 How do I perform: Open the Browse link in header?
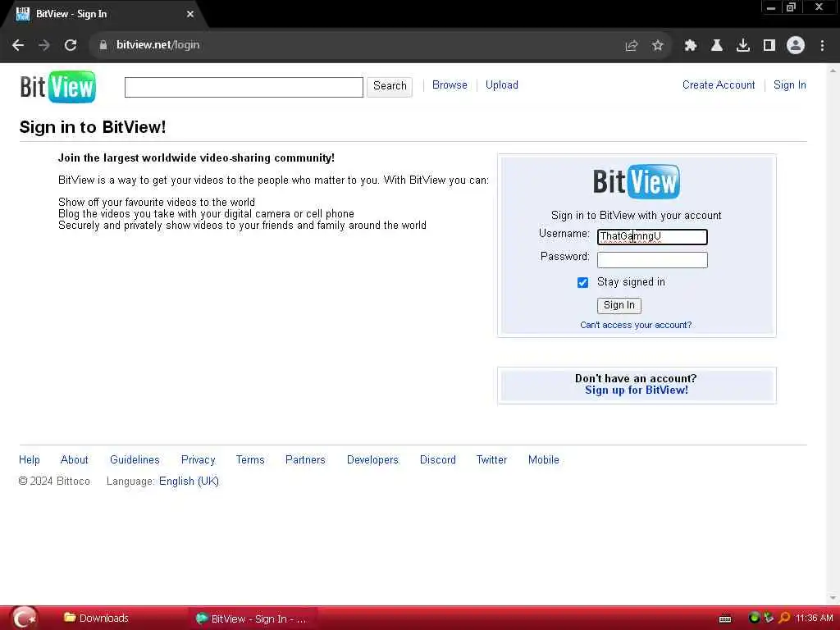[x=450, y=85]
